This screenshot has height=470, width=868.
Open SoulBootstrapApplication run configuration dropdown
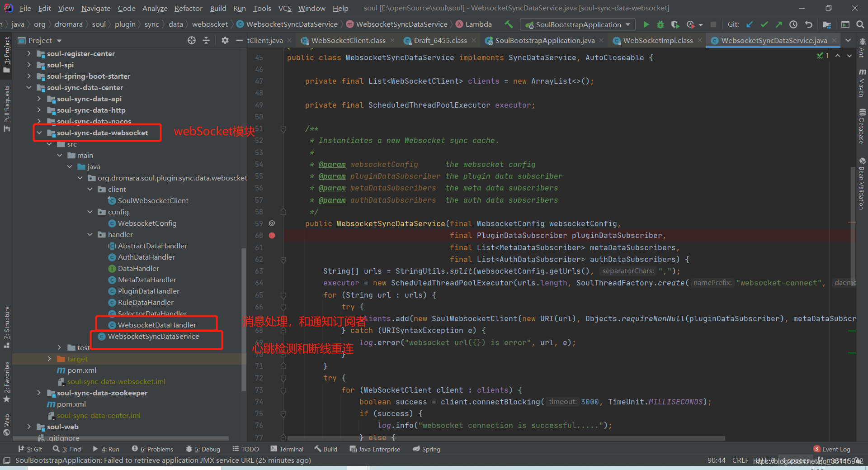tap(578, 24)
